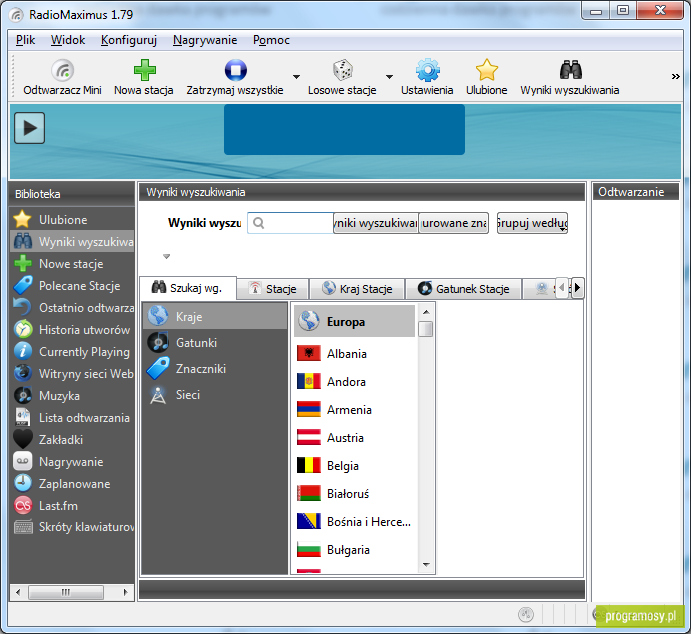Screen dimensions: 691x634
Task: Open Nagrywanie in the sidebar
Action: point(72,462)
